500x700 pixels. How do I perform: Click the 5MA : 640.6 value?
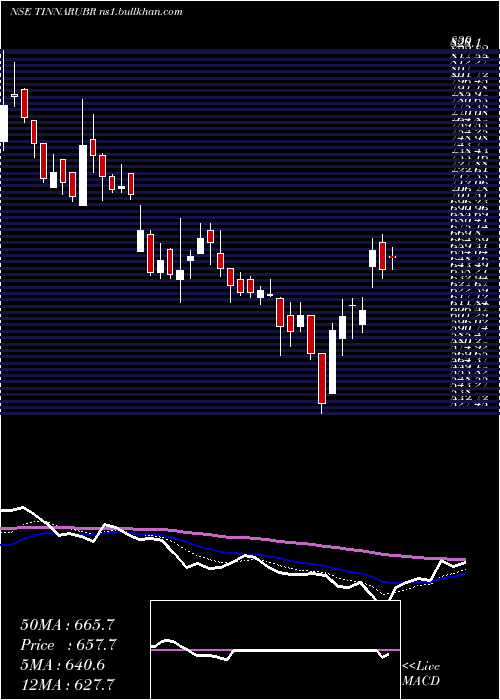[x=63, y=665]
